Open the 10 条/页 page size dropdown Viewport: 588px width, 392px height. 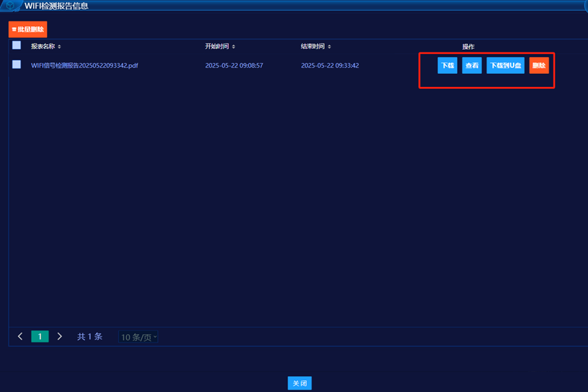pos(138,337)
